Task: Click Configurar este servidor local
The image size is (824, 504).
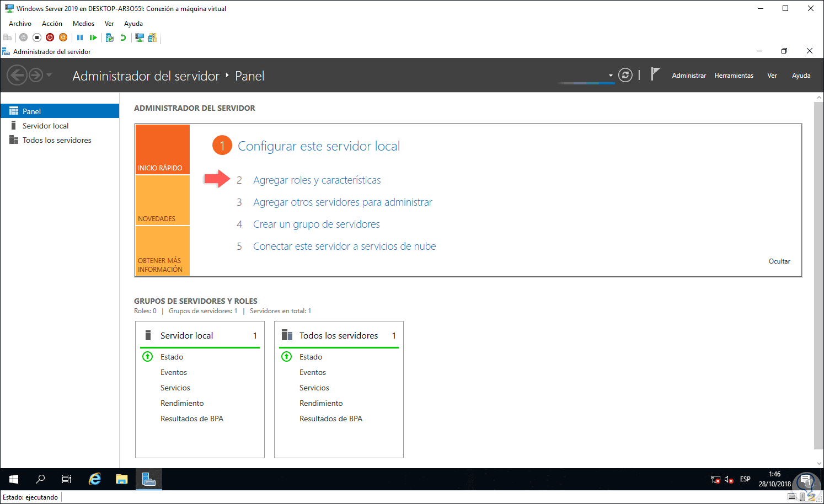Action: 319,146
